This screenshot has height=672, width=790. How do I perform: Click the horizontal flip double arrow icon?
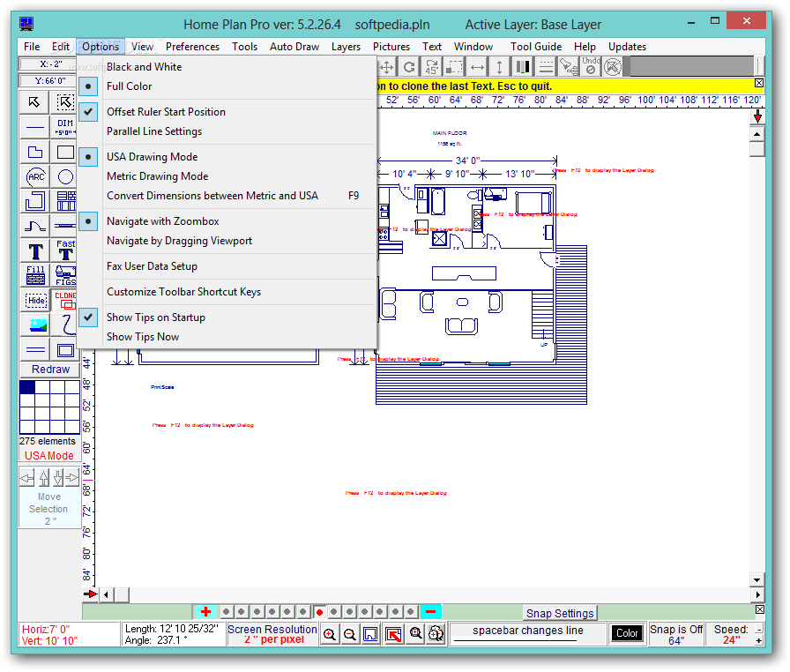[x=477, y=66]
